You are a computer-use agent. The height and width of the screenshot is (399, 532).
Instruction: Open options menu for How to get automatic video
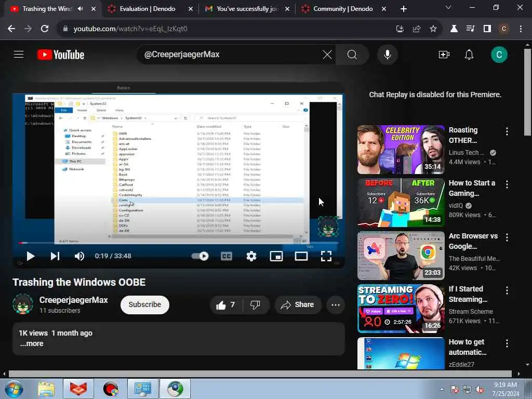(x=507, y=343)
